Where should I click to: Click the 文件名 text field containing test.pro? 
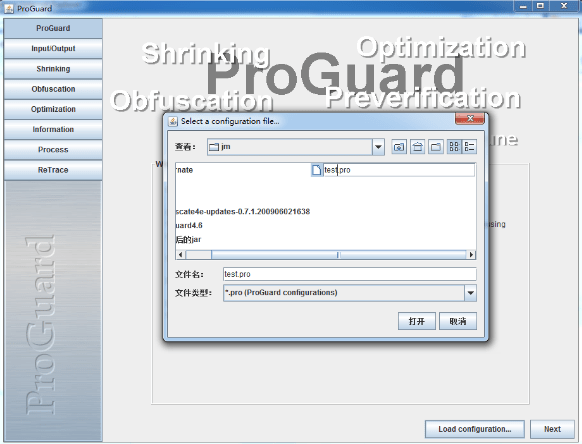pos(350,274)
